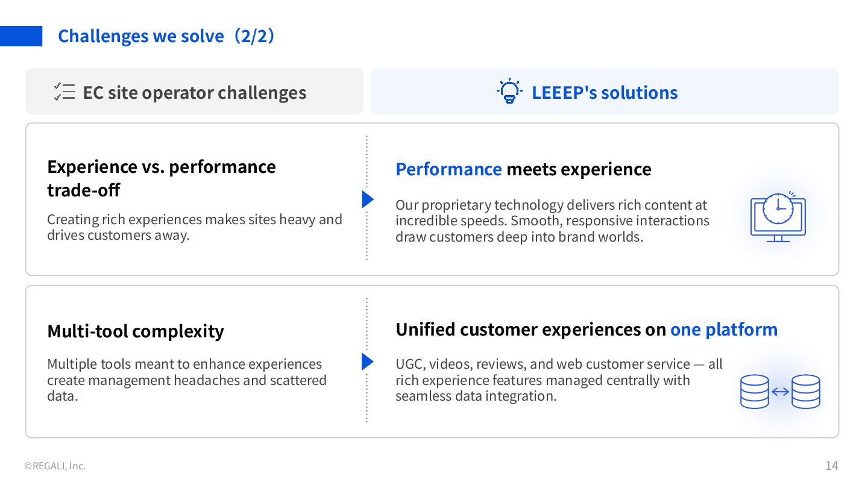Click the ©REGALI, Inc. footer text
This screenshot has width=868, height=488.
pyautogui.click(x=55, y=466)
